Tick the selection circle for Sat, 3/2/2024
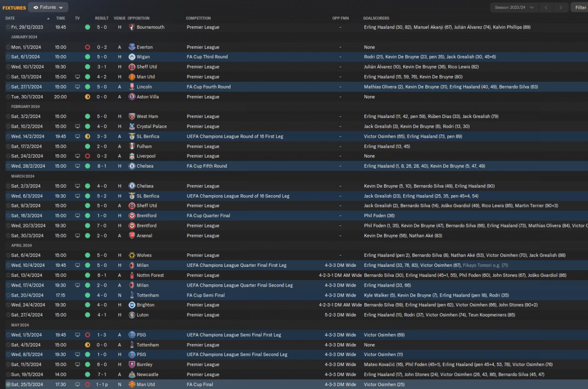Viewport: 588px width, 389px height. (x=8, y=117)
